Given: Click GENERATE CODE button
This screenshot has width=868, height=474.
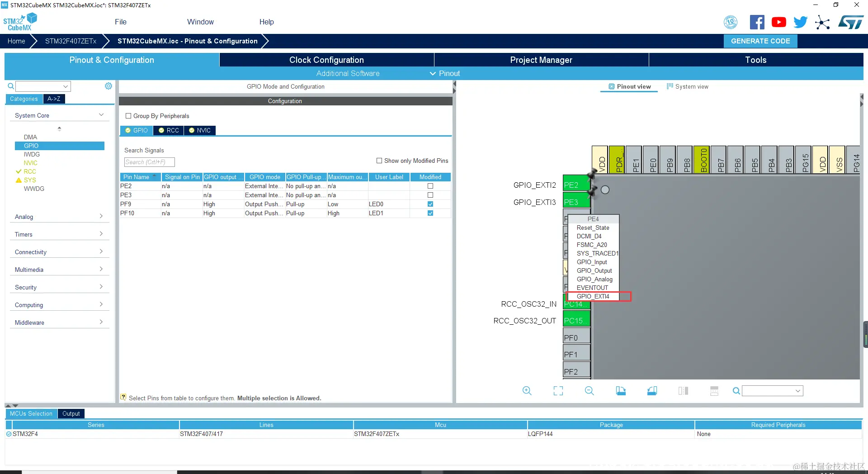Looking at the screenshot, I should (x=760, y=41).
